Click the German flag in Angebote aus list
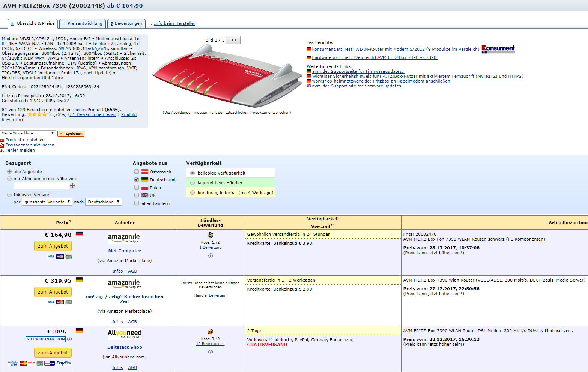This screenshot has width=588, height=372. [145, 180]
